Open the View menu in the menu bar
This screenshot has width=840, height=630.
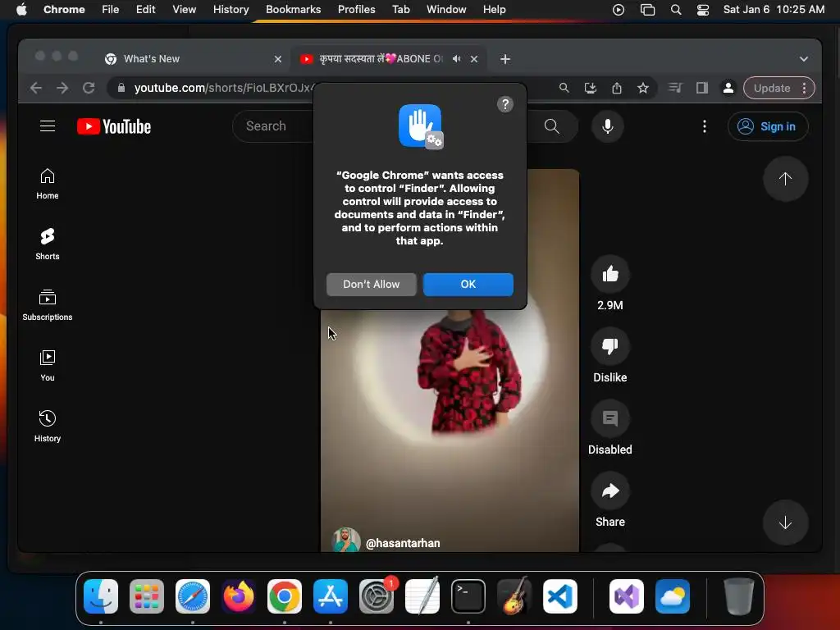click(184, 10)
